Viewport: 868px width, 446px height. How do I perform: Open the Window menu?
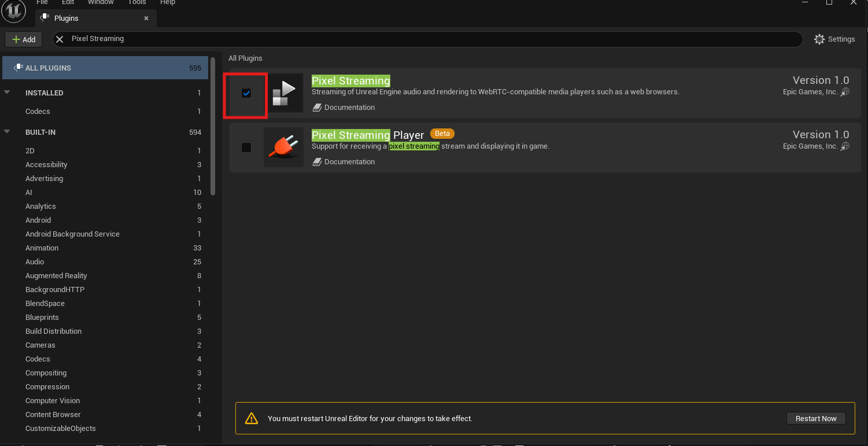tap(101, 2)
